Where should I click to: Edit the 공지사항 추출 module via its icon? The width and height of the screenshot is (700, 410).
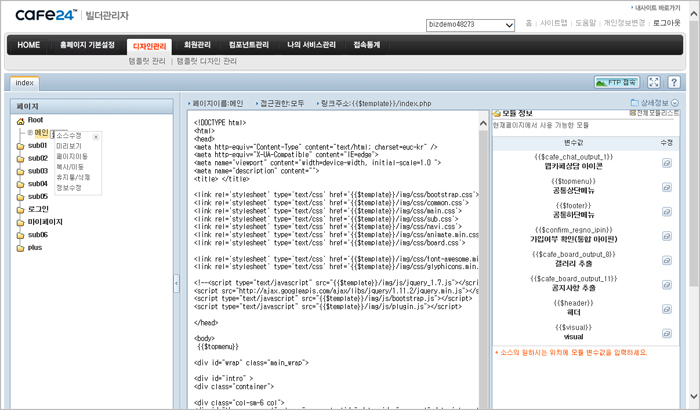pyautogui.click(x=667, y=284)
